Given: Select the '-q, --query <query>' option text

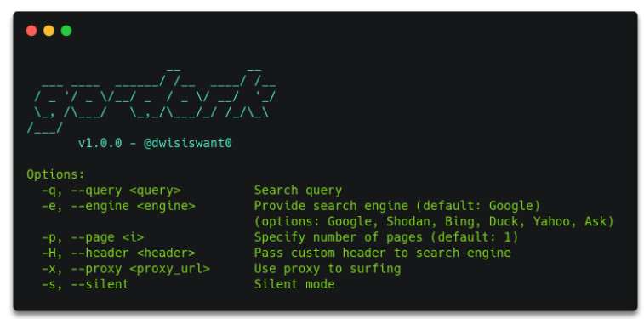Looking at the screenshot, I should 111,191.
